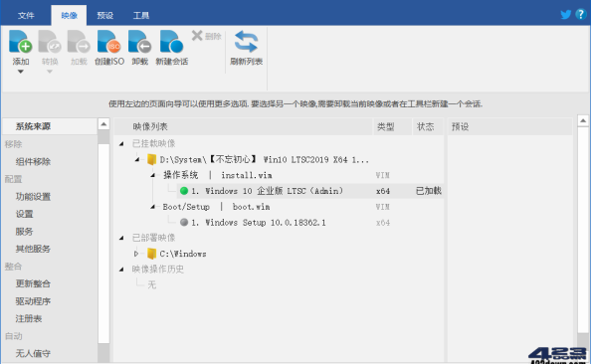
Task: Click the 预设 panel header
Action: pos(509,126)
